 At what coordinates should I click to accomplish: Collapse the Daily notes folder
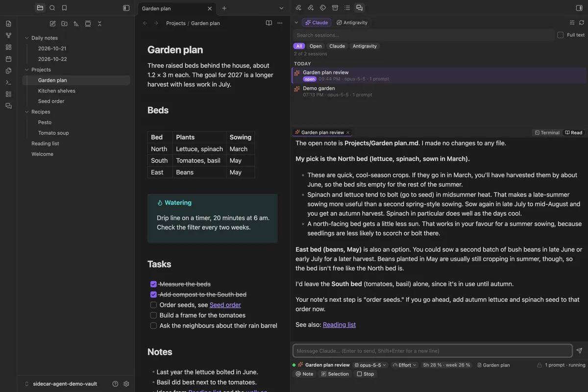(27, 38)
